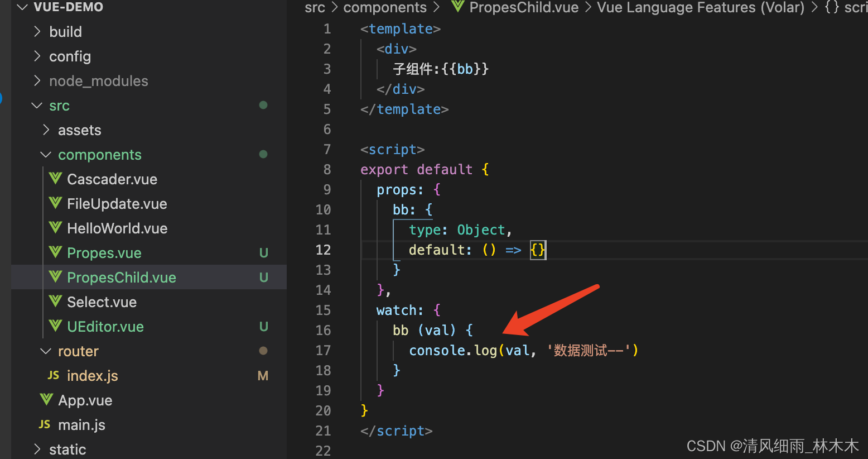868x459 pixels.
Task: Expand the config folder chevron
Action: (x=37, y=56)
